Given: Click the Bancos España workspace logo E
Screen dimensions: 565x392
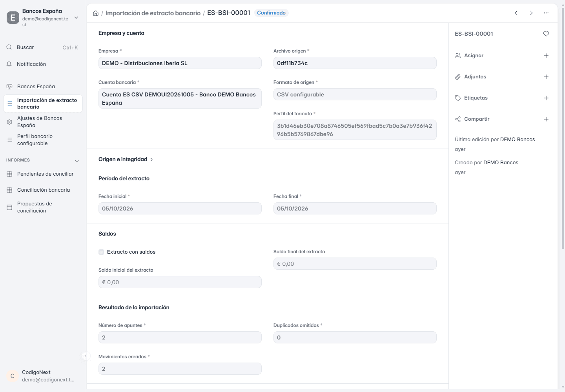Looking at the screenshot, I should (13, 18).
